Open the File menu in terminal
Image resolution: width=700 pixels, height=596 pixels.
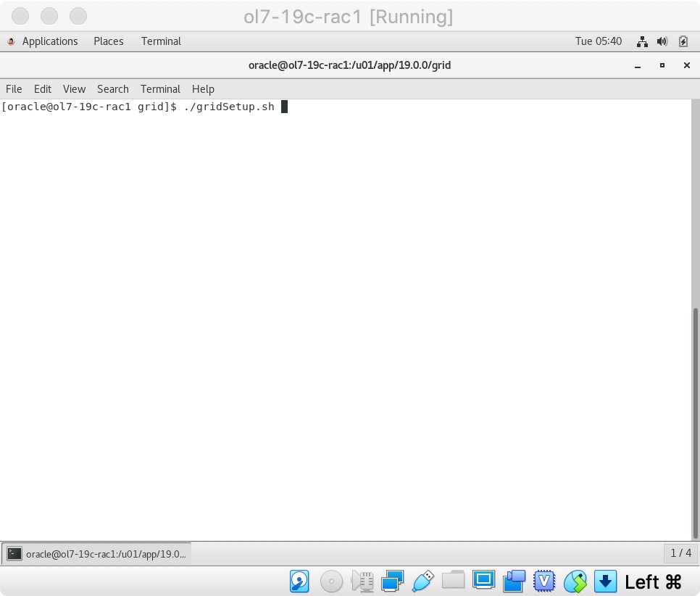tap(14, 89)
